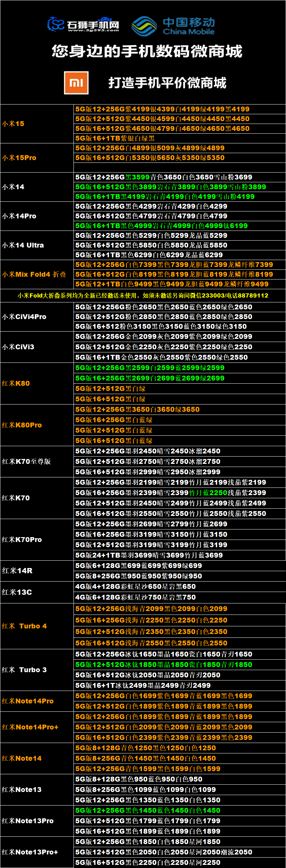This screenshot has height=868, width=286.
Task: Click the green row 5G版12+512G冰钛1850
Action: tap(180, 665)
